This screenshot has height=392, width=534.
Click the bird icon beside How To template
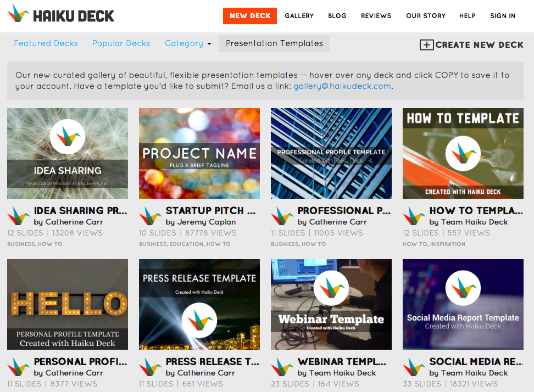pyautogui.click(x=414, y=215)
